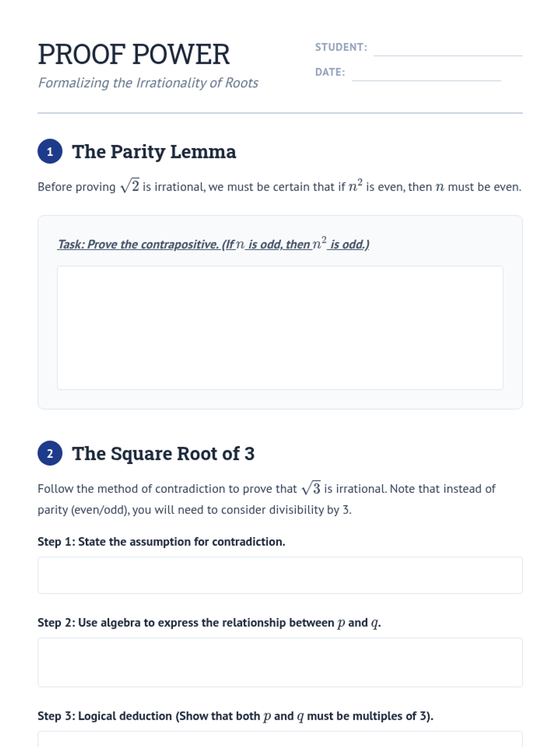This screenshot has width=560, height=747.
Task: Click the subtitle Formalizing the Irrationality of Roots
Action: 148,83
